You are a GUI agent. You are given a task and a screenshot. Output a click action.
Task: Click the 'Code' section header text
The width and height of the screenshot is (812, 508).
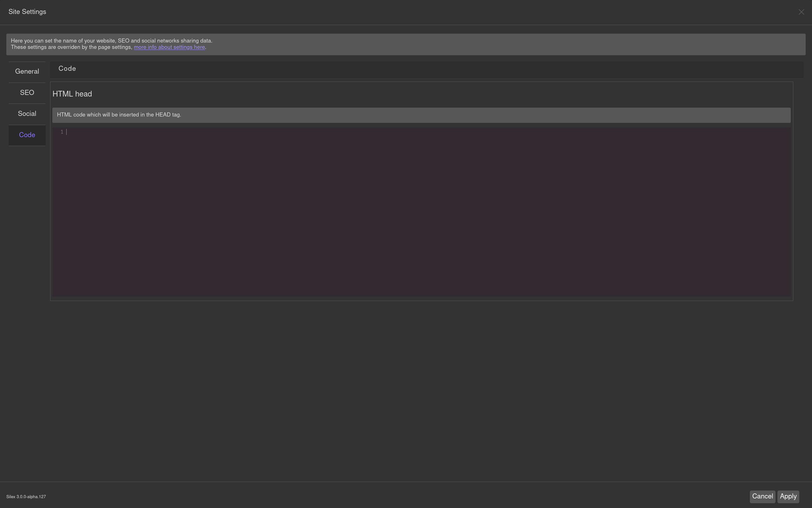67,69
